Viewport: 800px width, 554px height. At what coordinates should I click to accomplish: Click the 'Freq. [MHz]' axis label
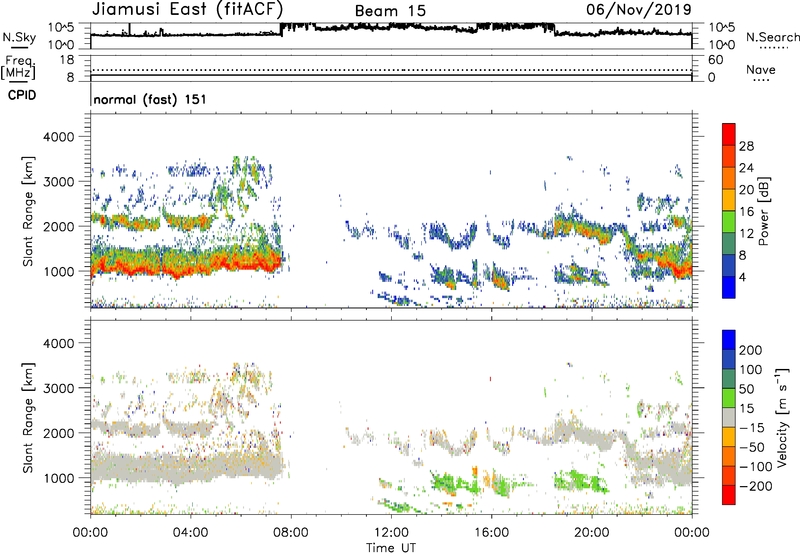[x=18, y=67]
